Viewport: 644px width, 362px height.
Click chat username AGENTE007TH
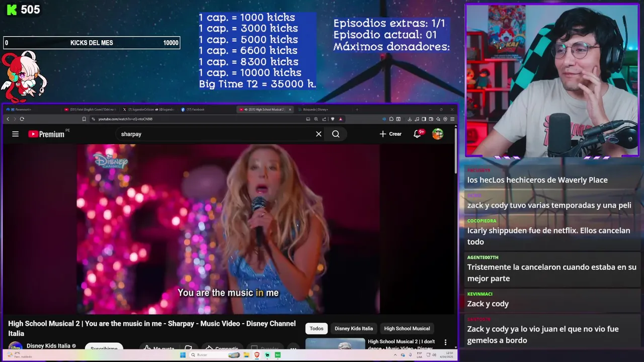tap(482, 257)
